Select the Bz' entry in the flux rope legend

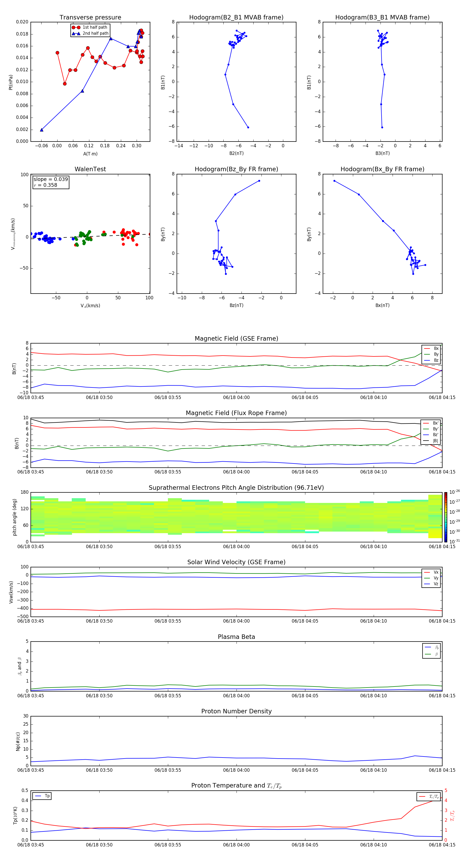coord(431,435)
